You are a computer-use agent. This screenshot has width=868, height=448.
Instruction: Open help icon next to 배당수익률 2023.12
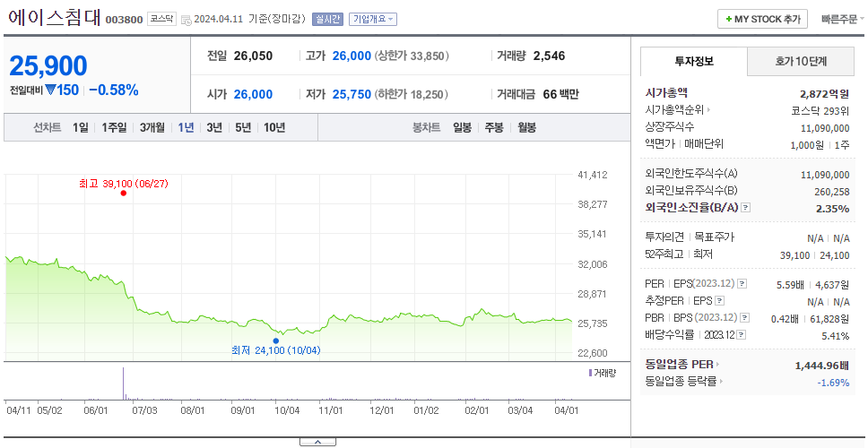742,335
